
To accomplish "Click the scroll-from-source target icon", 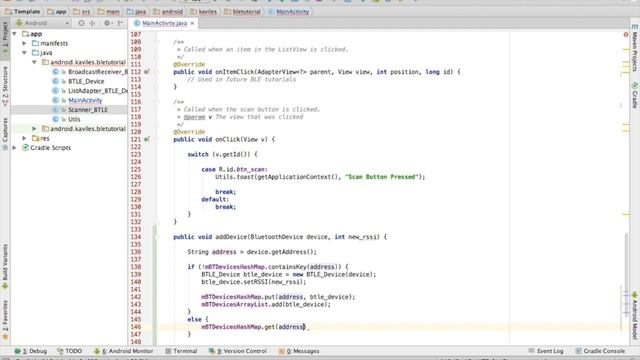I will pyautogui.click(x=81, y=23).
